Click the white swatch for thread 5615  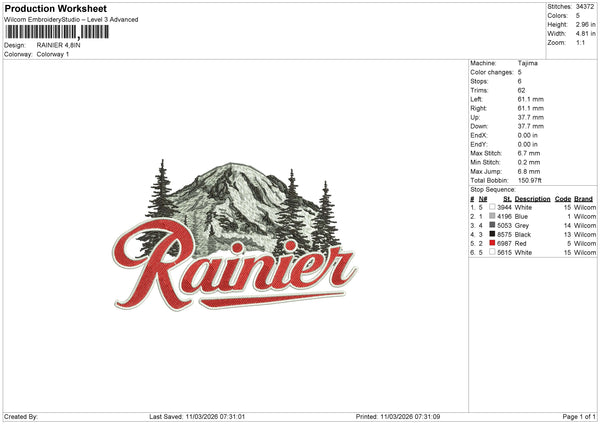click(493, 252)
